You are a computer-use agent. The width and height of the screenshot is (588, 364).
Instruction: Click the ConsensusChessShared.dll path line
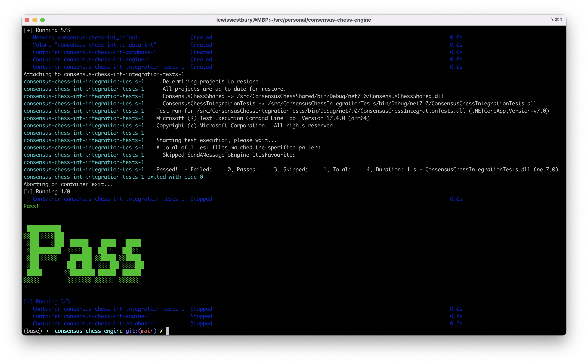click(x=303, y=96)
